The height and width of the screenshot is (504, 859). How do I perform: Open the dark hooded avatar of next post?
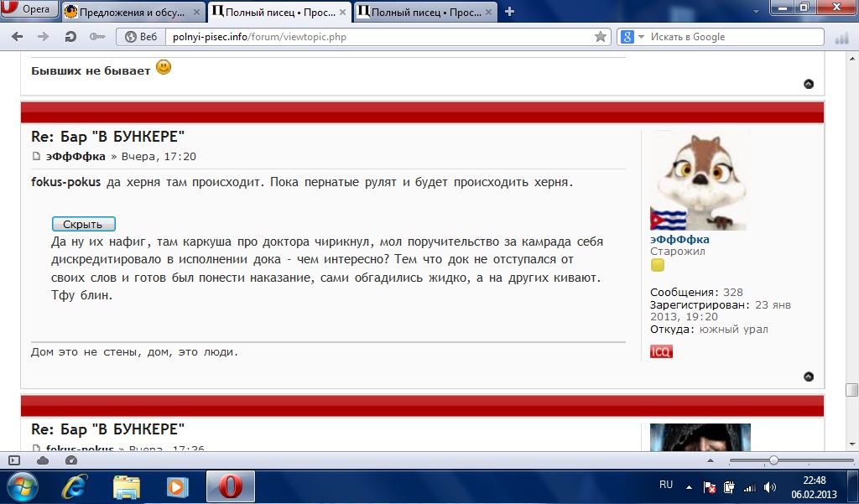700,438
